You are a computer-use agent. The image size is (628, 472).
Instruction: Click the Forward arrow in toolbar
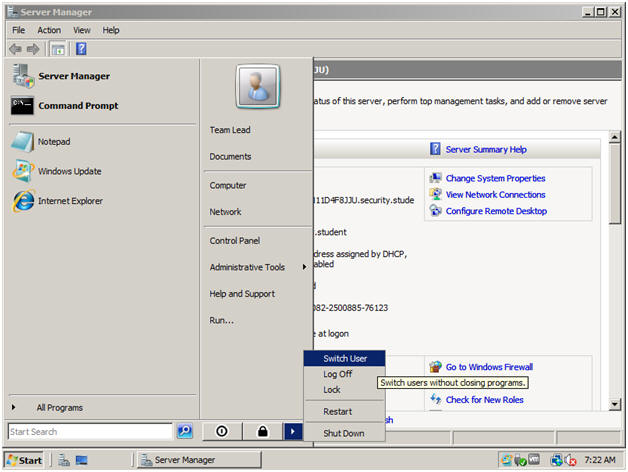(x=33, y=49)
